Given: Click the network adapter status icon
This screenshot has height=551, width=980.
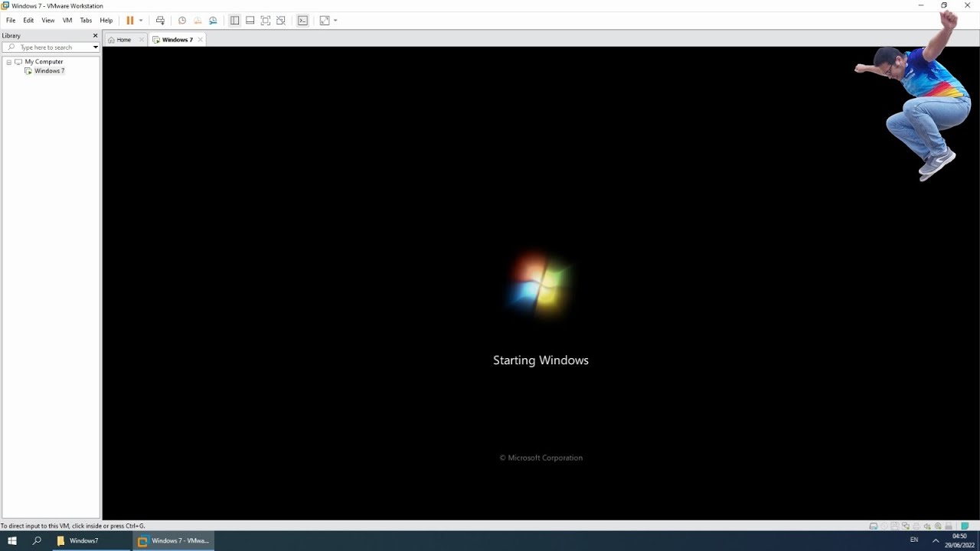Looking at the screenshot, I should tap(906, 526).
